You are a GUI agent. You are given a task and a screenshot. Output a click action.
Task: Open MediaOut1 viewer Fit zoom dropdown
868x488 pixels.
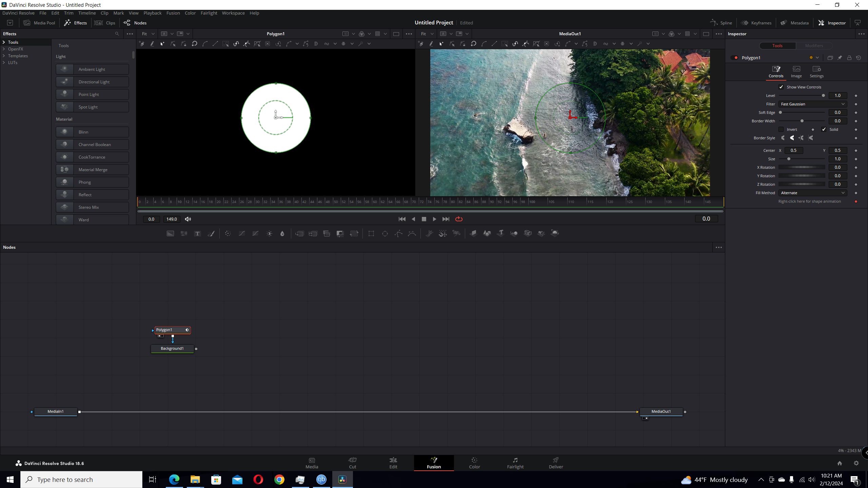[x=427, y=34]
